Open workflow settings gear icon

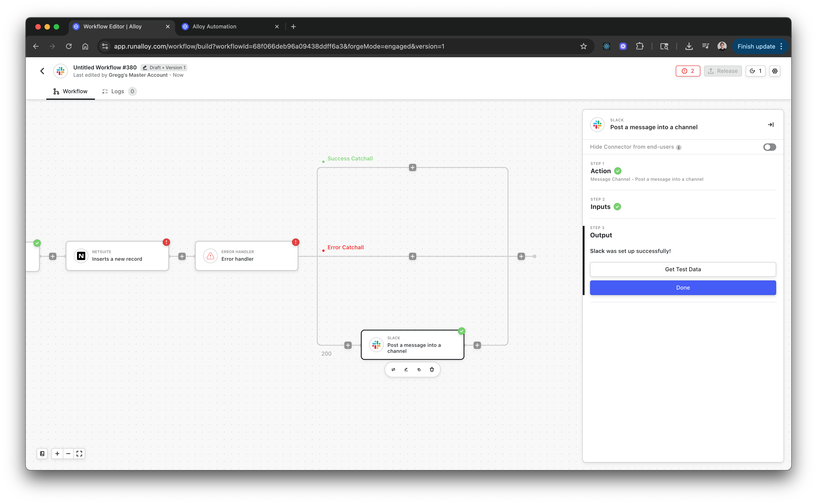[775, 71]
